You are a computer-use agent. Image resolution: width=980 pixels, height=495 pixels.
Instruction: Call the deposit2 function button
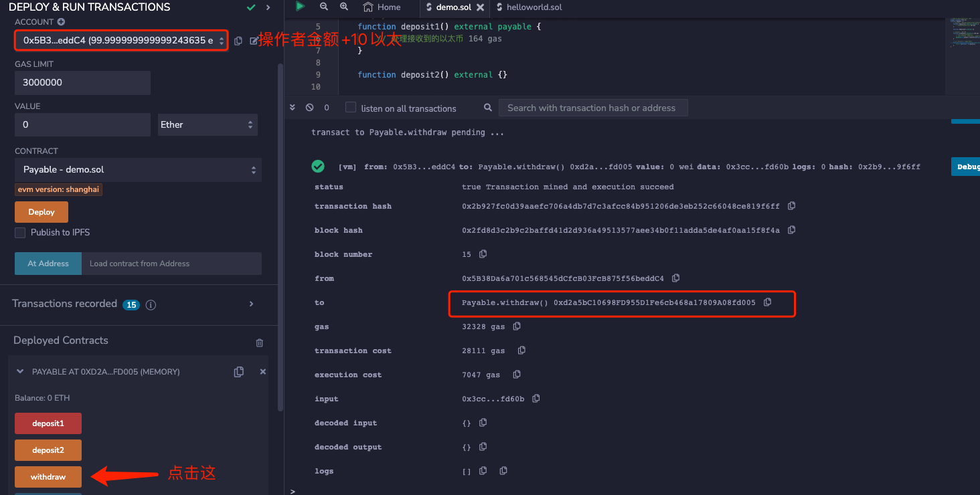48,450
